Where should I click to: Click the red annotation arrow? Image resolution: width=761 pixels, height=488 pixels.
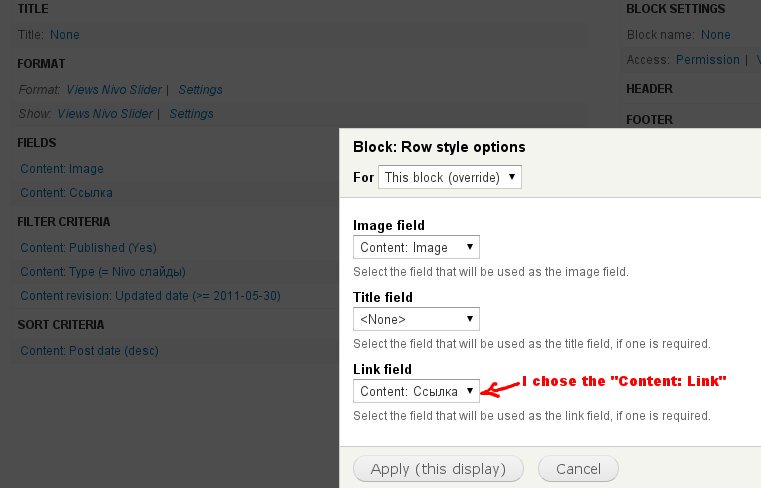[x=501, y=388]
